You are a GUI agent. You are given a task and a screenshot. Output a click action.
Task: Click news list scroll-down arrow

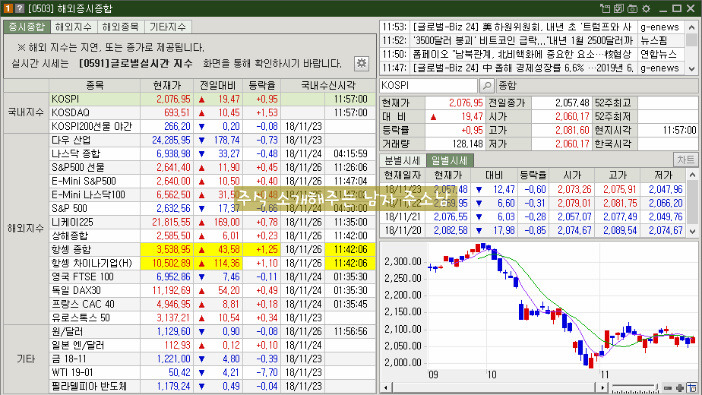click(692, 69)
